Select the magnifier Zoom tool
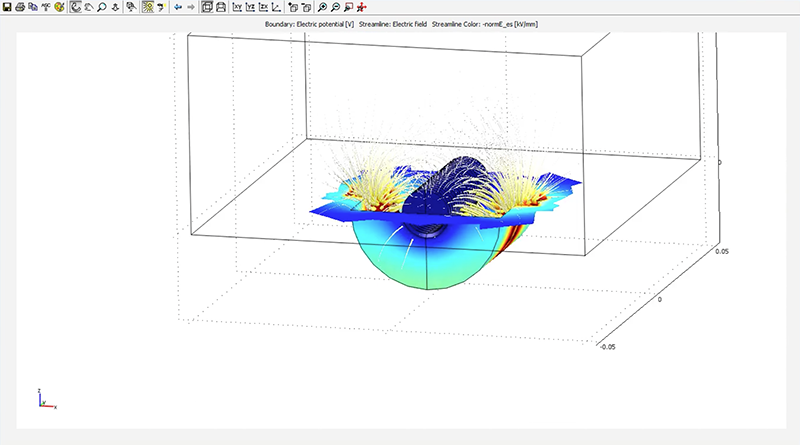Viewport: 800px width, 445px height. [x=103, y=7]
